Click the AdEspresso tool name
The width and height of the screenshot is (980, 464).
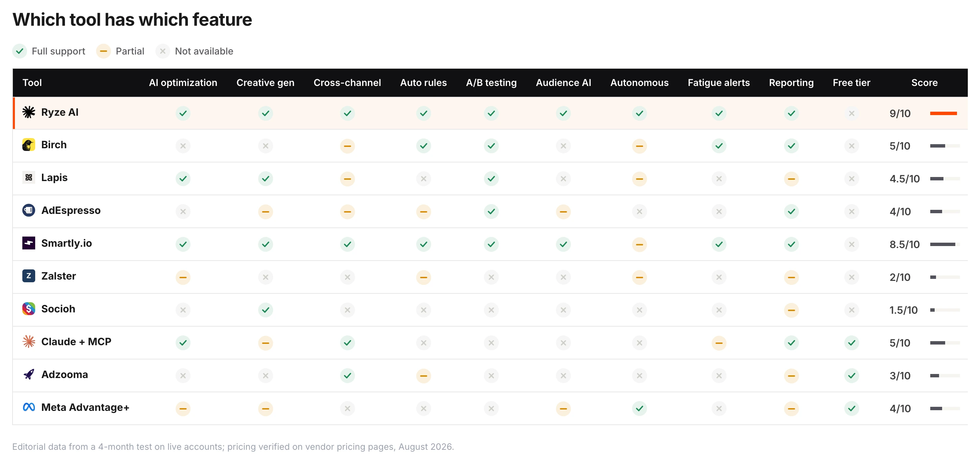click(71, 210)
